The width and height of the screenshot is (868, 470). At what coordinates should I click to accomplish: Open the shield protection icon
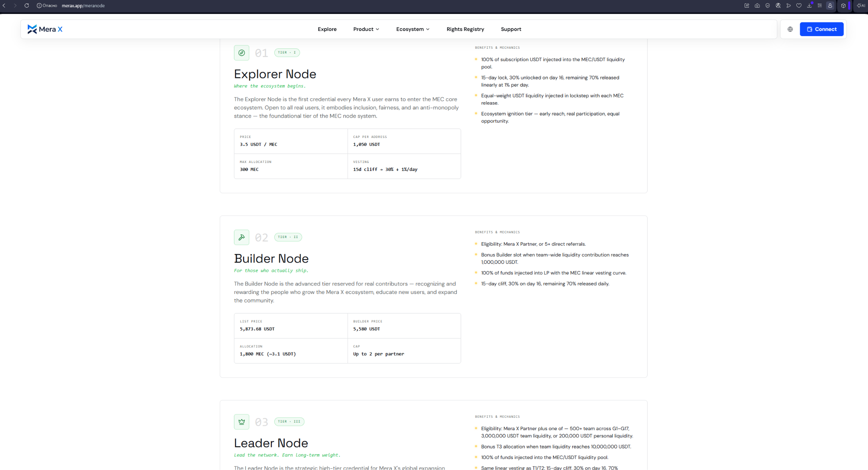coord(768,6)
